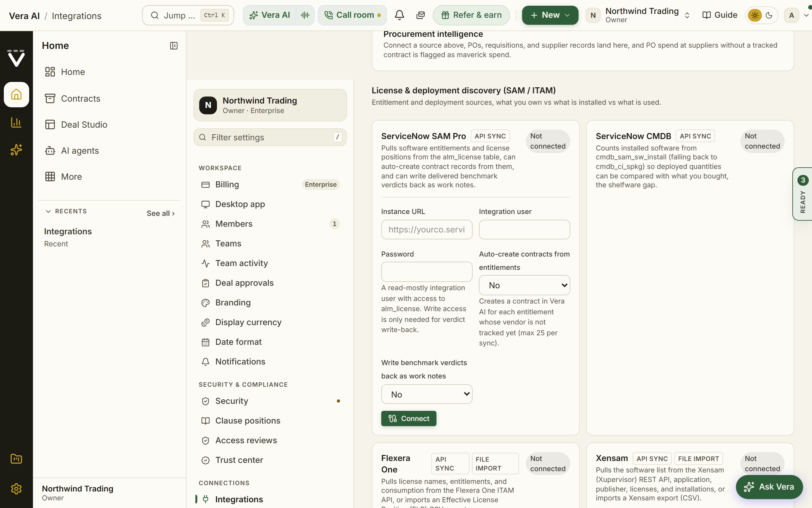Open Security settings

pos(270,401)
